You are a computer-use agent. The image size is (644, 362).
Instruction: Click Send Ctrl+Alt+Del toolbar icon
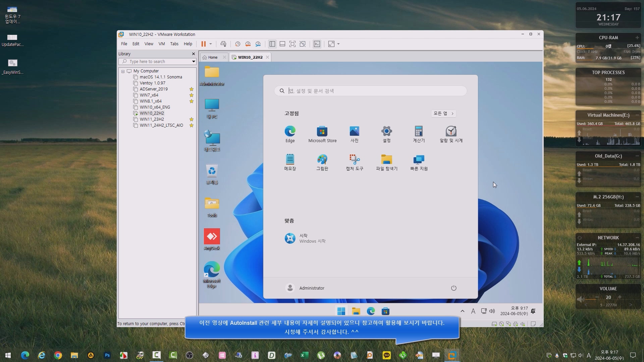click(x=223, y=44)
